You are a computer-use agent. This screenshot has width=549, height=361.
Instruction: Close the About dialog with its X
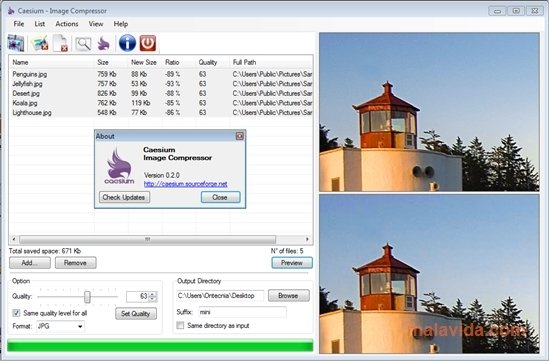pyautogui.click(x=239, y=136)
